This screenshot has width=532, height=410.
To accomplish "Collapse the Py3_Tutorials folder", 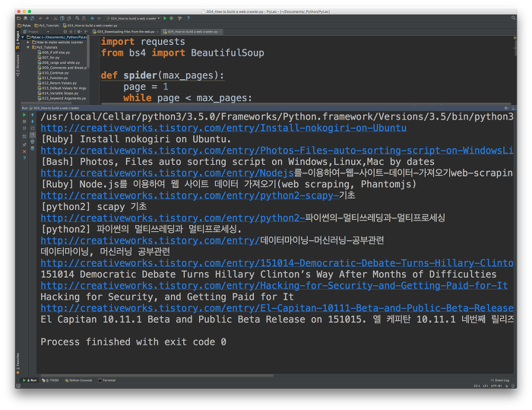I will point(28,48).
